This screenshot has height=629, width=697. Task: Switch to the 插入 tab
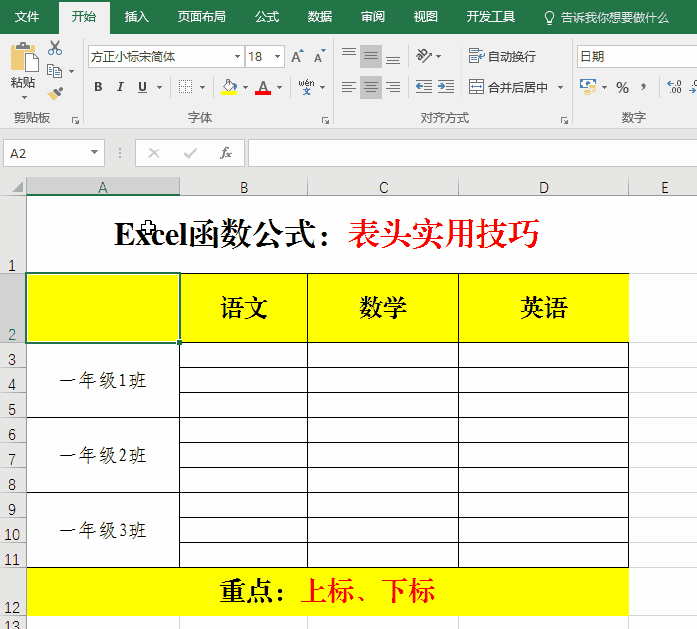[136, 17]
